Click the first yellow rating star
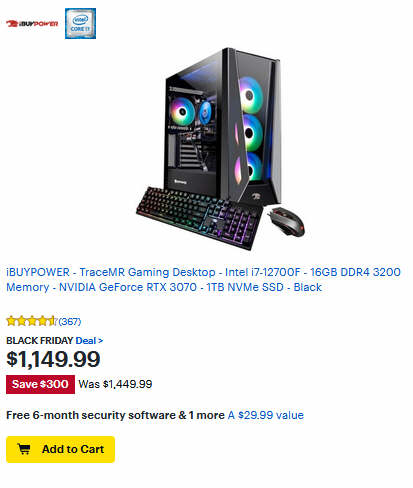The width and height of the screenshot is (413, 488). [11, 321]
